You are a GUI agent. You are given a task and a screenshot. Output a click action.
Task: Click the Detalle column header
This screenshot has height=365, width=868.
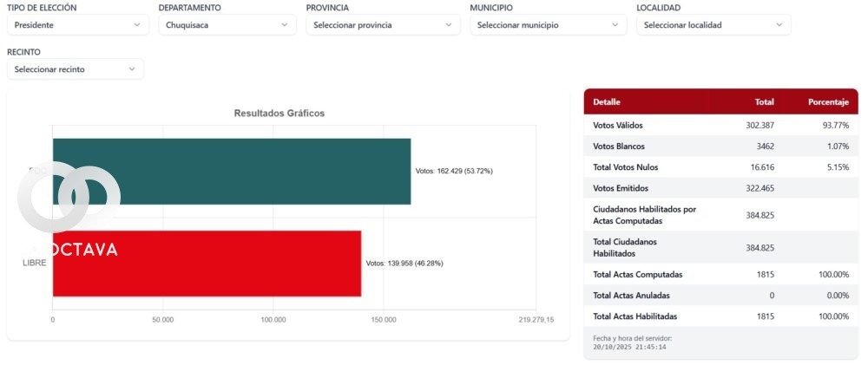click(607, 102)
